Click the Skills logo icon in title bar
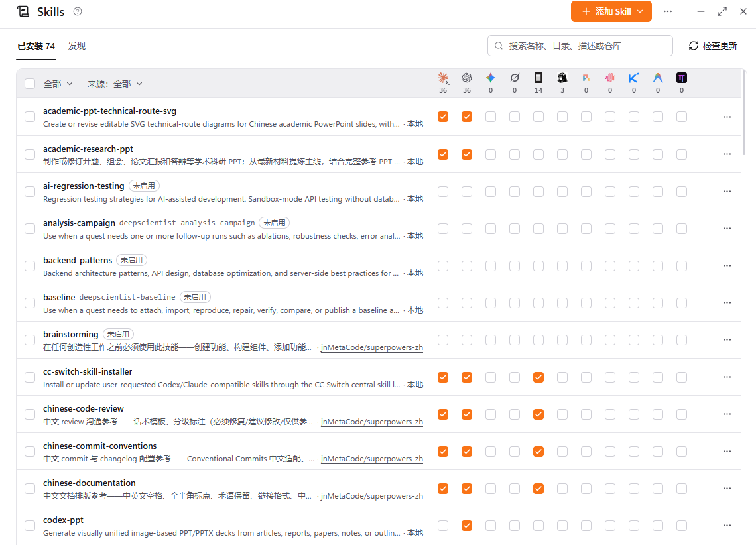756x545 pixels. coord(23,11)
